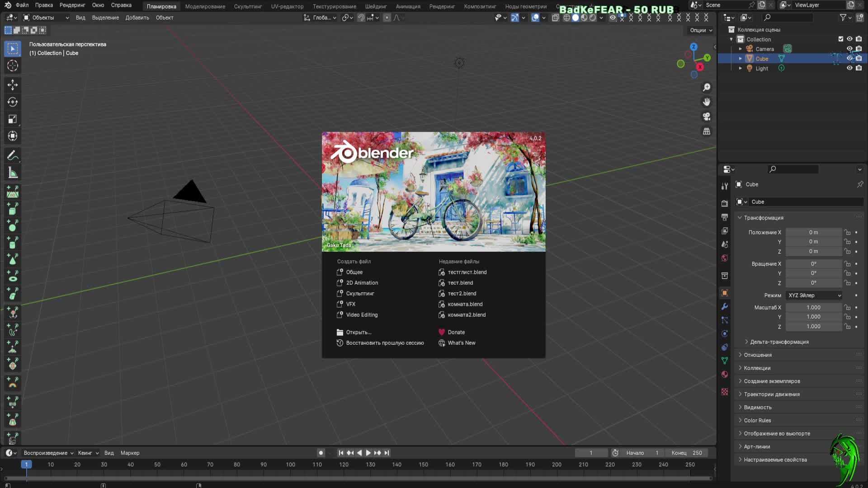Expand the Отношения panel
Viewport: 868px width, 488px height.
click(x=758, y=355)
